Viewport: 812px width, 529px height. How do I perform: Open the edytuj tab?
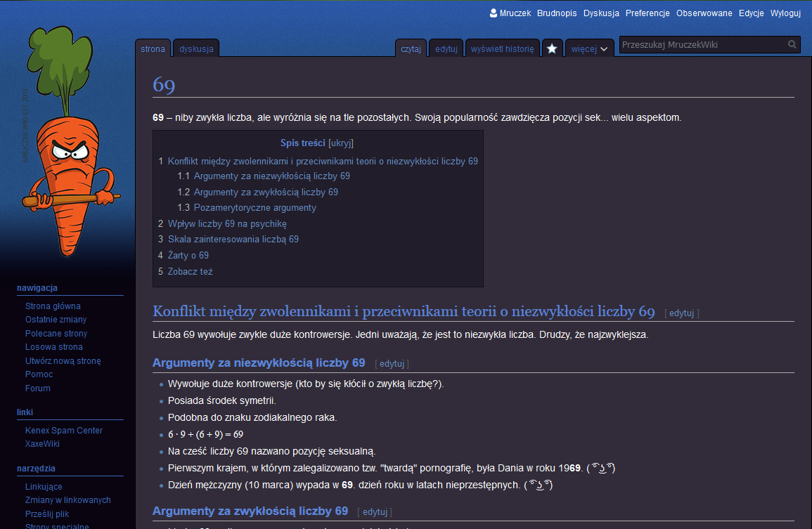[446, 49]
